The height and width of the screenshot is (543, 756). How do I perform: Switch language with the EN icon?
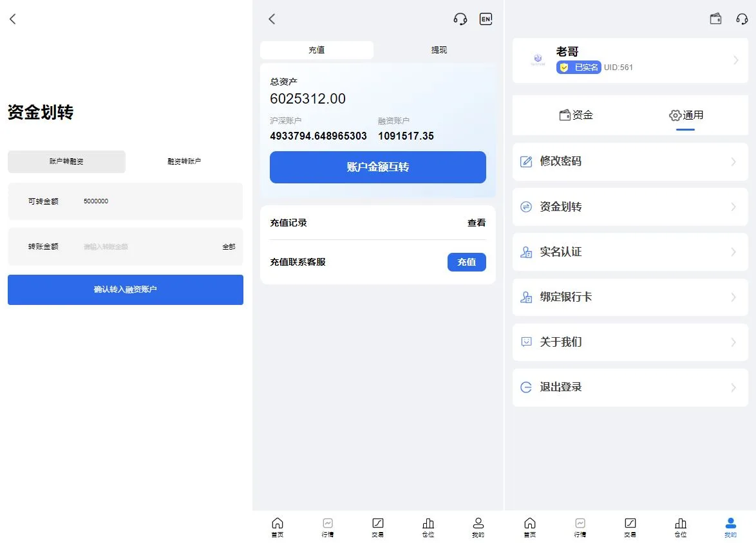(486, 19)
